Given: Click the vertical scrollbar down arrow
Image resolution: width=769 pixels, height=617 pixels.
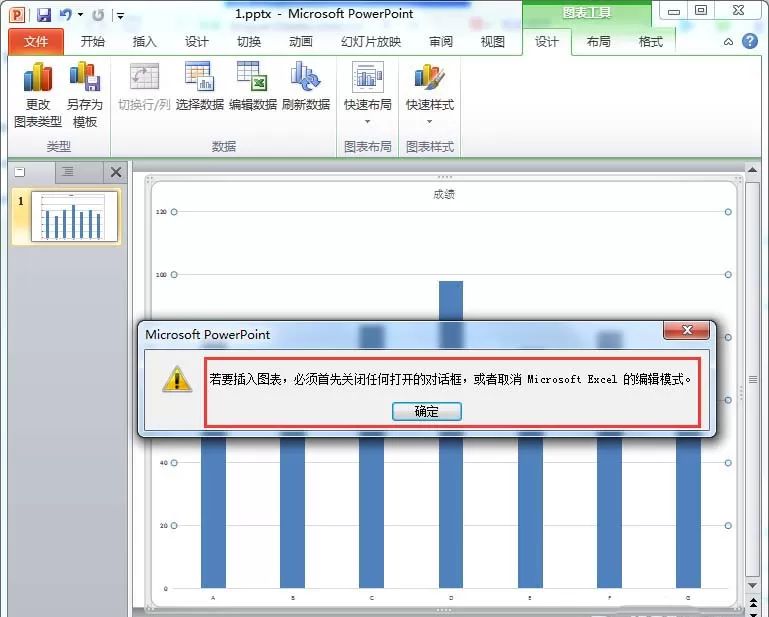Looking at the screenshot, I should click(x=752, y=586).
